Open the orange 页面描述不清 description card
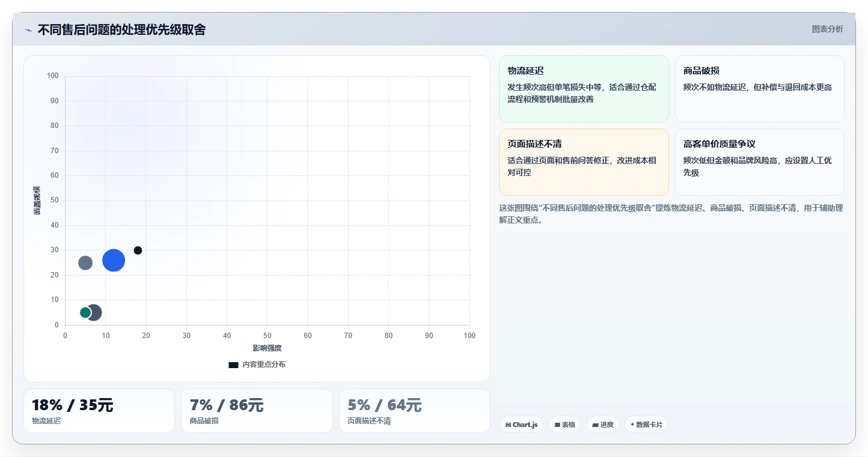868x457 pixels. click(x=584, y=162)
